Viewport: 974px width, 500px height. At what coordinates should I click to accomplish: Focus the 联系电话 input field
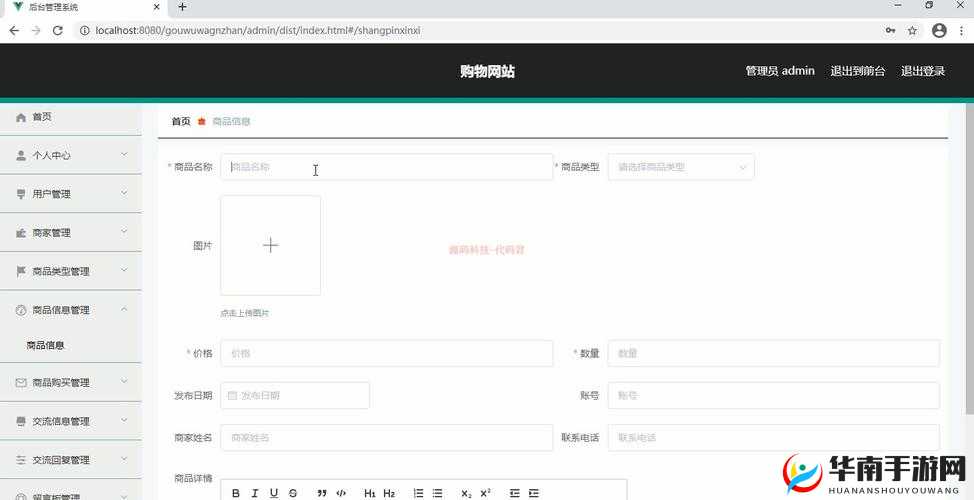[x=773, y=438]
